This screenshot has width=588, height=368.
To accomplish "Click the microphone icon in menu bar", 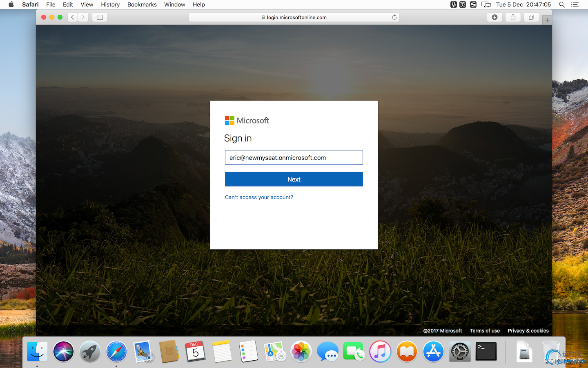I will point(453,4).
